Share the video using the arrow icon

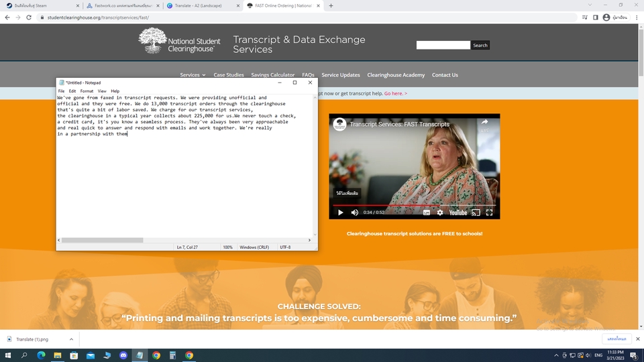click(484, 122)
